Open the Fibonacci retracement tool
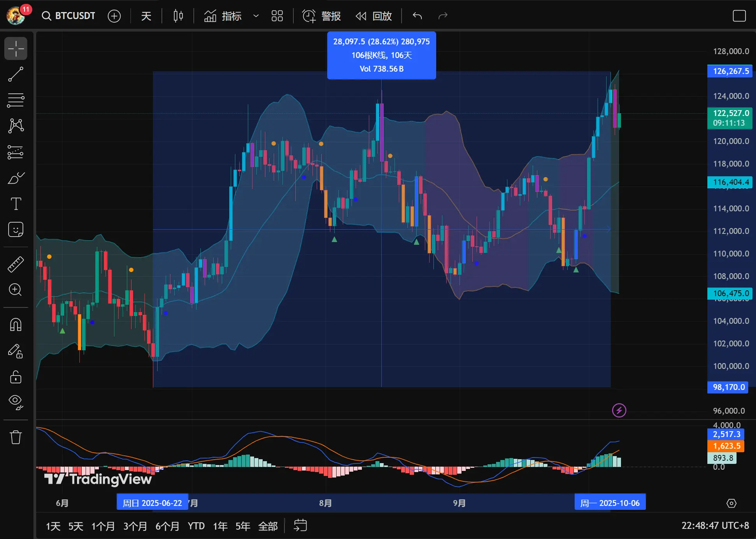The width and height of the screenshot is (756, 539). pos(16,100)
